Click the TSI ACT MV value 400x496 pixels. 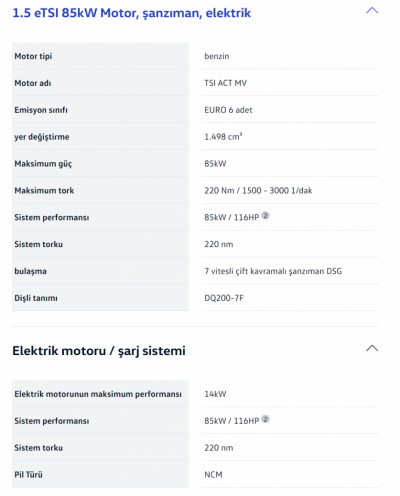[225, 83]
